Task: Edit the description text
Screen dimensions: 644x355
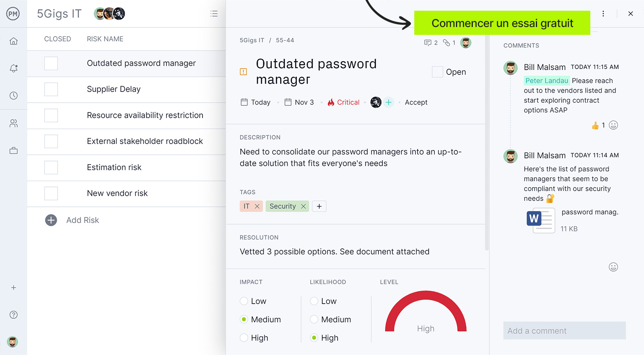Action: click(x=351, y=158)
